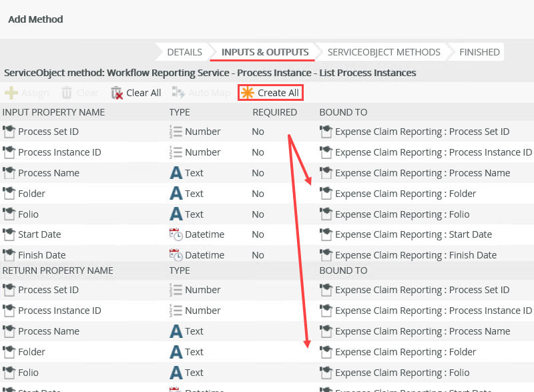Click the return Process Set ID binding
534x392 pixels.
422,290
